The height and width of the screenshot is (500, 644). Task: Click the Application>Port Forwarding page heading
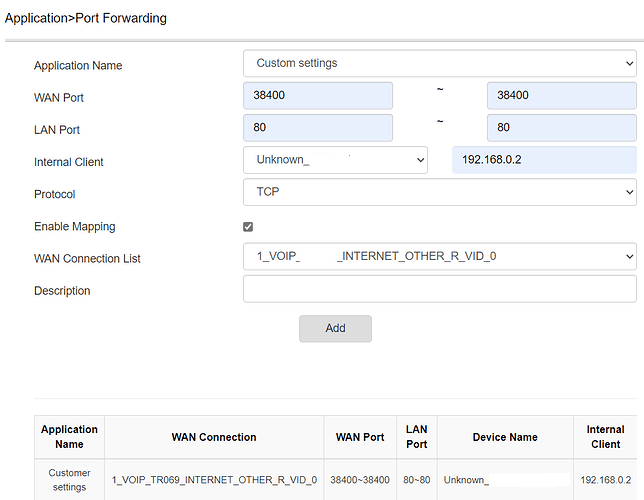pos(86,18)
